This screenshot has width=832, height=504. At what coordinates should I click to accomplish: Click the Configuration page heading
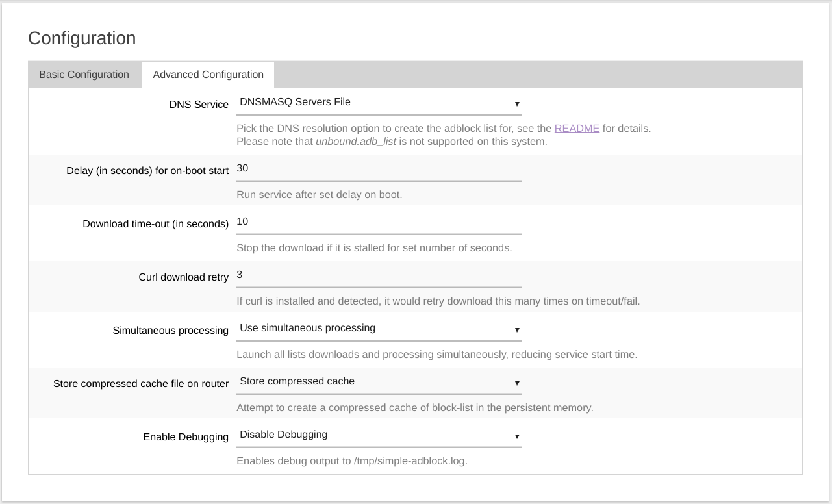point(82,38)
